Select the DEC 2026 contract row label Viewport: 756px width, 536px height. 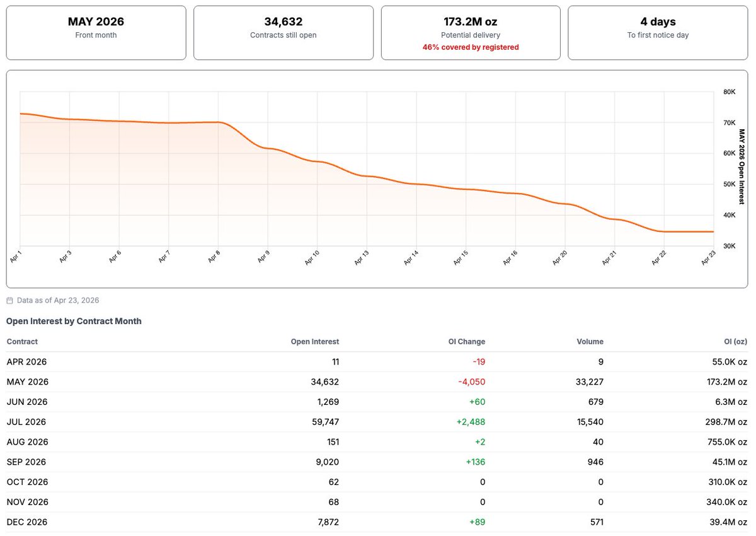click(x=26, y=522)
